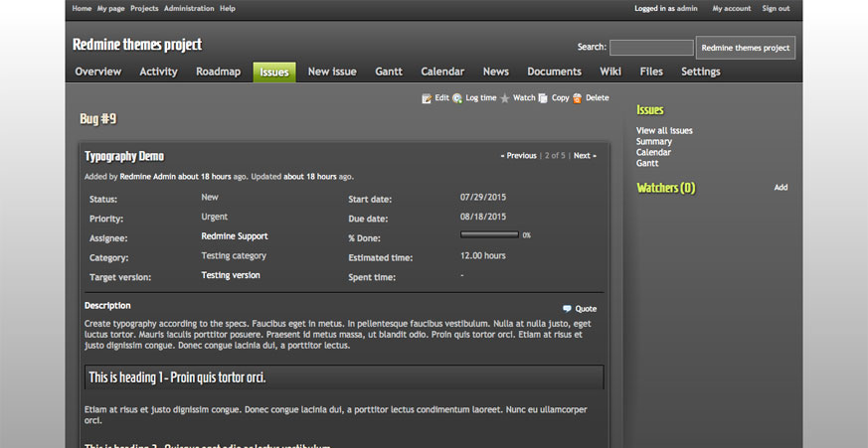Click Home in the top menu

(82, 8)
